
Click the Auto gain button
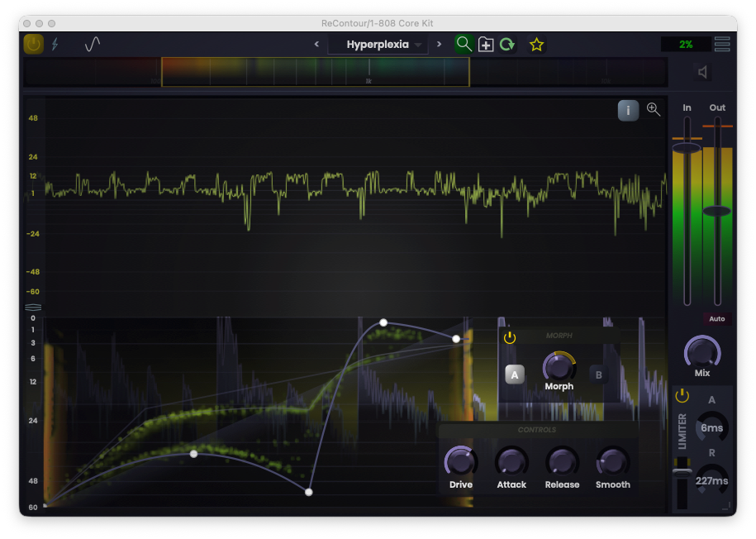pyautogui.click(x=716, y=318)
